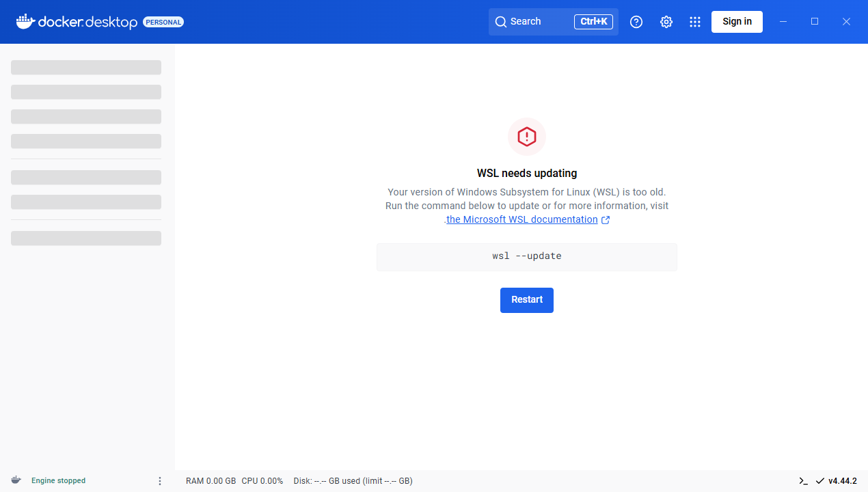The width and height of the screenshot is (868, 492).
Task: Open the help question mark icon
Action: point(636,22)
